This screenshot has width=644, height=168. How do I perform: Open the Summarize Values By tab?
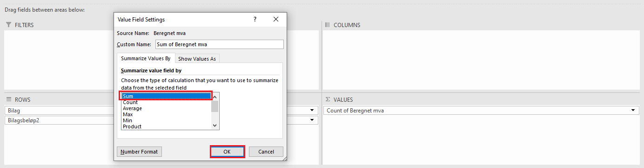146,58
